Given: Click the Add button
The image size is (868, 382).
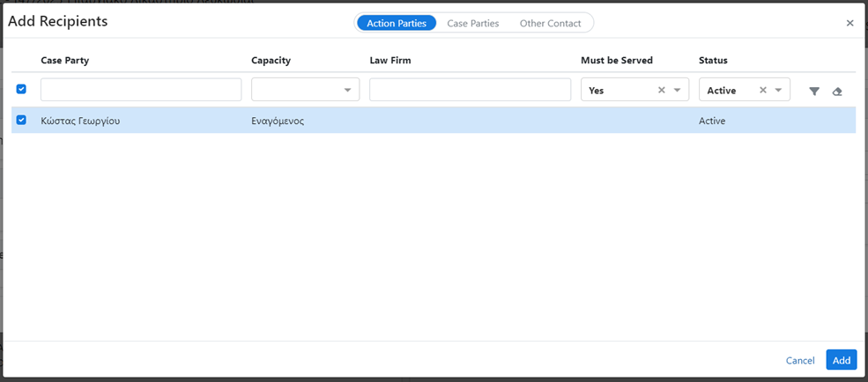Looking at the screenshot, I should [x=841, y=360].
